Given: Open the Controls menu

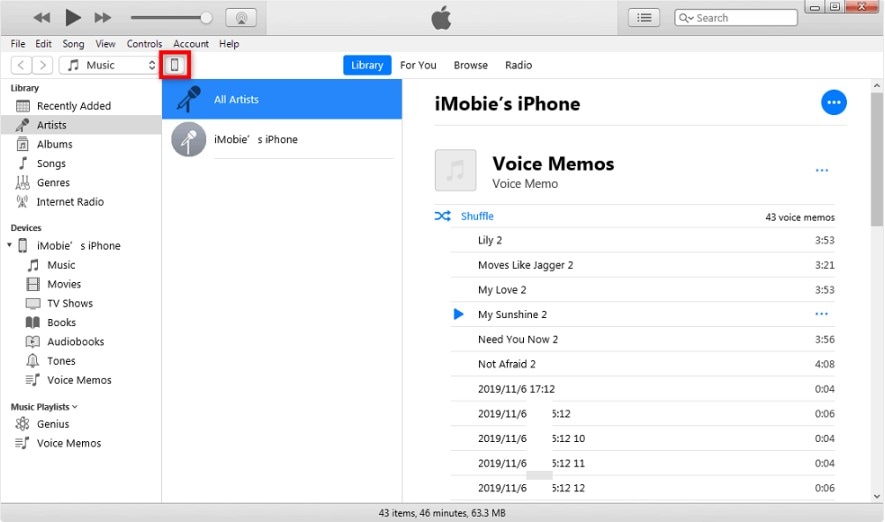Looking at the screenshot, I should pos(144,43).
